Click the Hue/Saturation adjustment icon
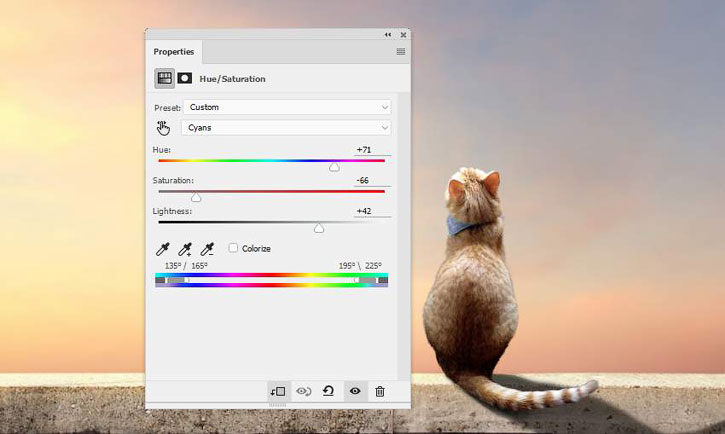Screen dimensions: 725x434 point(164,78)
